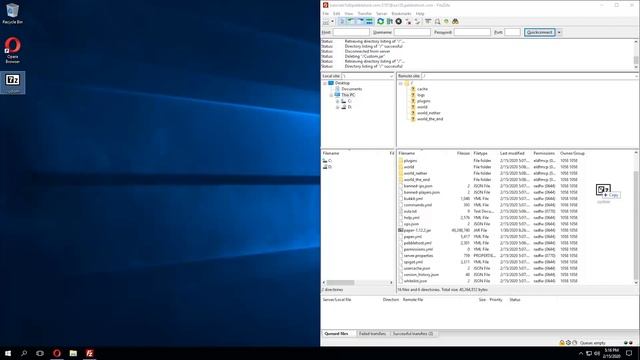Open the Transfer menu
640x360 pixels.
[365, 13]
